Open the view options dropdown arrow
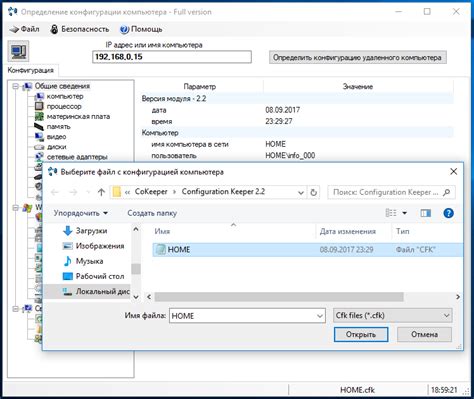 tap(404, 213)
